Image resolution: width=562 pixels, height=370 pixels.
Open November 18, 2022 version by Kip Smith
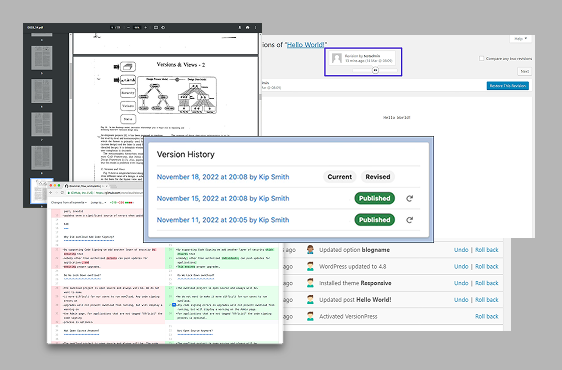click(x=223, y=177)
